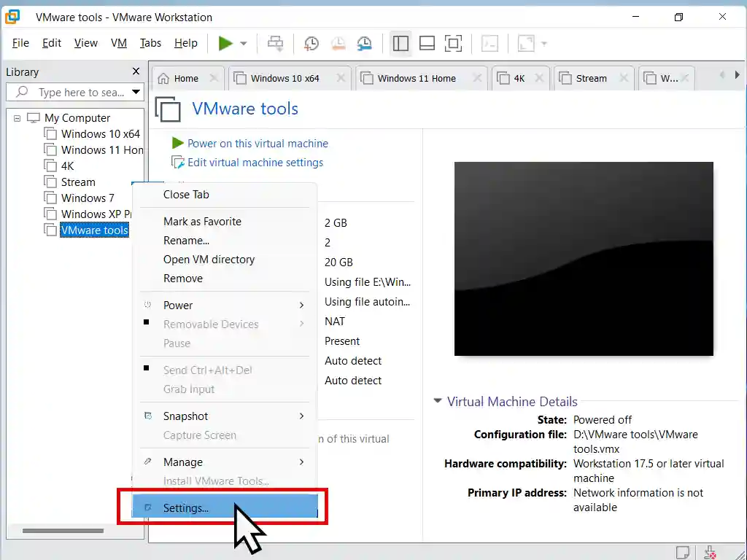747x560 pixels.
Task: Open the File menu
Action: click(20, 43)
